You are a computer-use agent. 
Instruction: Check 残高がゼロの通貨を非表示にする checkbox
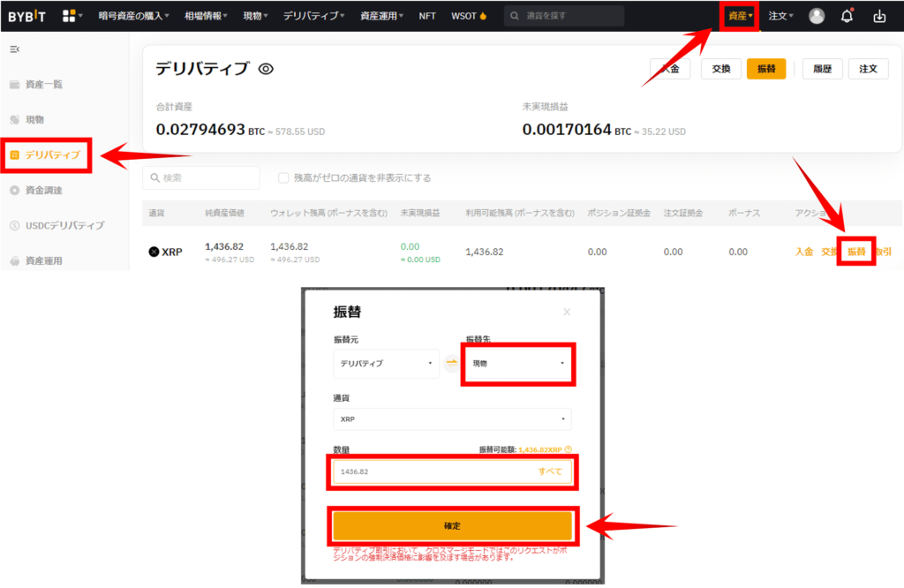coord(283,177)
